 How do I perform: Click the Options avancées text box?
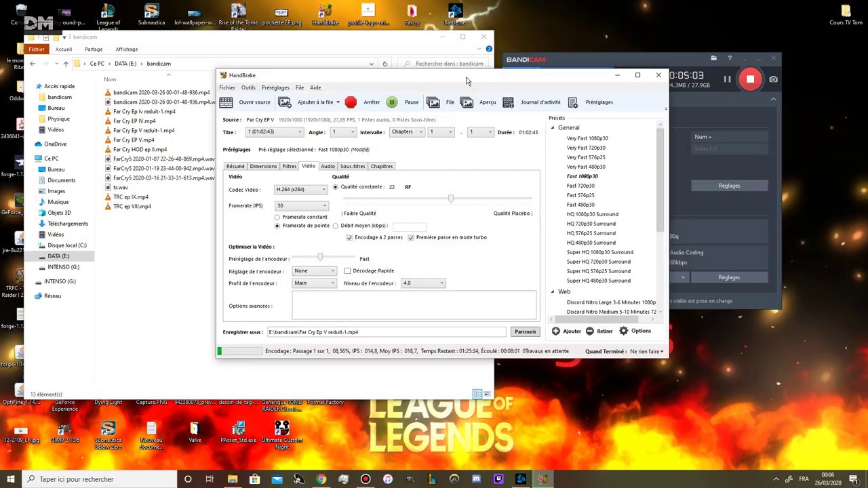pos(414,306)
